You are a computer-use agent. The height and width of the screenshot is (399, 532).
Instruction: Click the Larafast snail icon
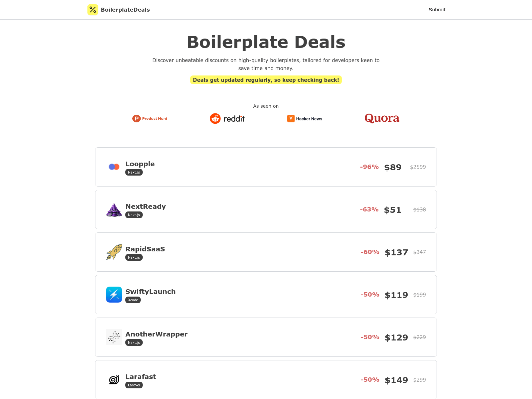(x=114, y=380)
